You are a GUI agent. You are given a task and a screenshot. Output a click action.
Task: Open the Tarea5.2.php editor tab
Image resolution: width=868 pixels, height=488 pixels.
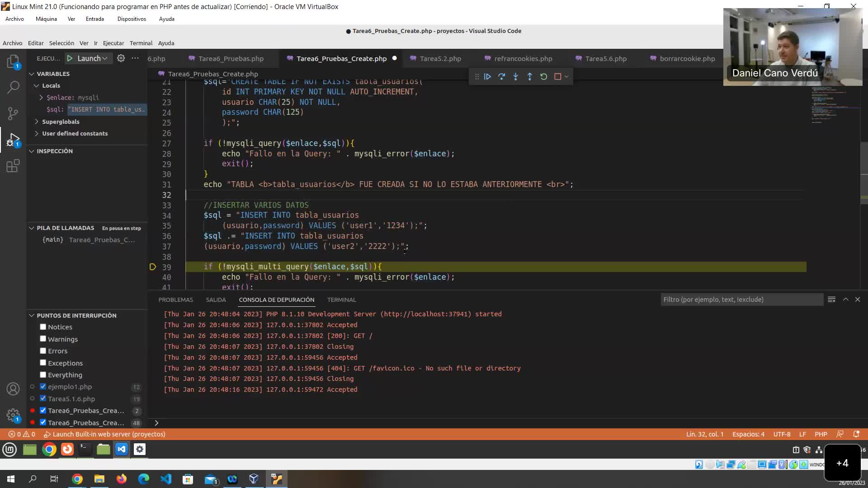[440, 59]
